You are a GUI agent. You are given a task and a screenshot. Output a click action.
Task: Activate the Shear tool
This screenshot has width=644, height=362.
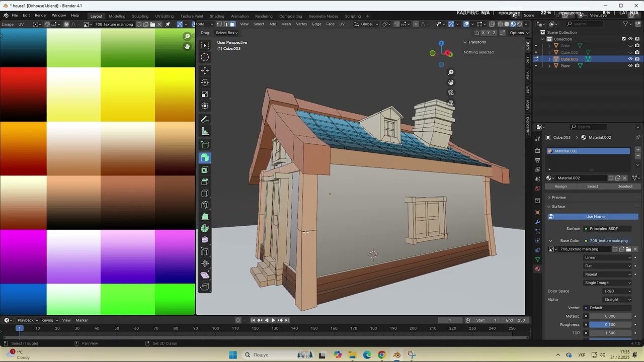click(205, 276)
